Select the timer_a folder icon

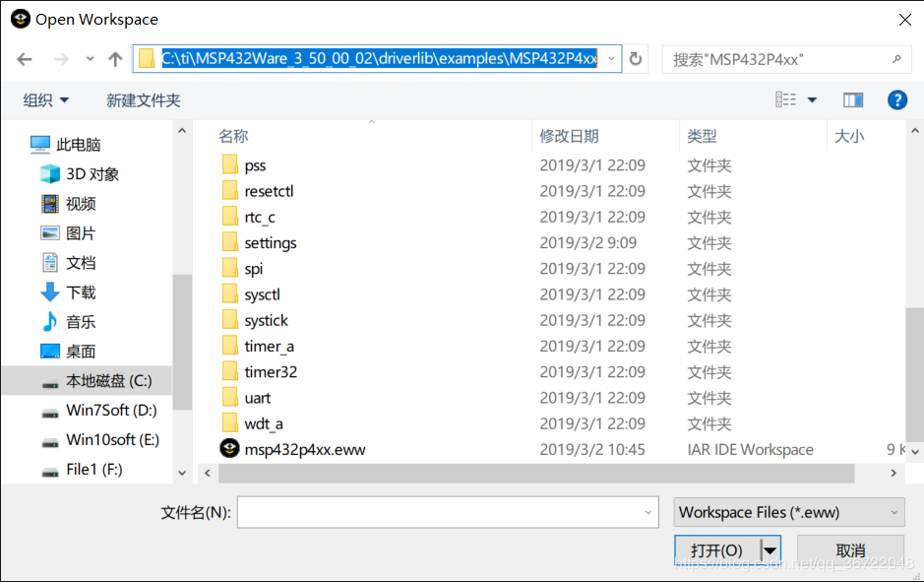(230, 346)
